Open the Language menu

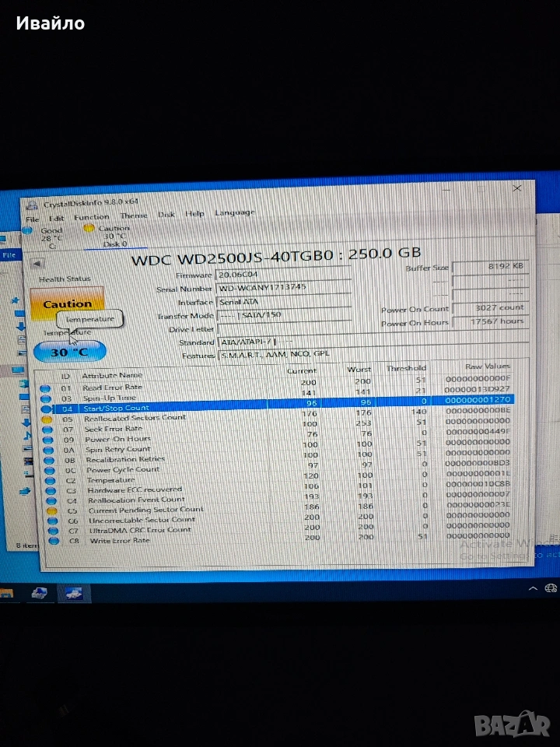(234, 212)
